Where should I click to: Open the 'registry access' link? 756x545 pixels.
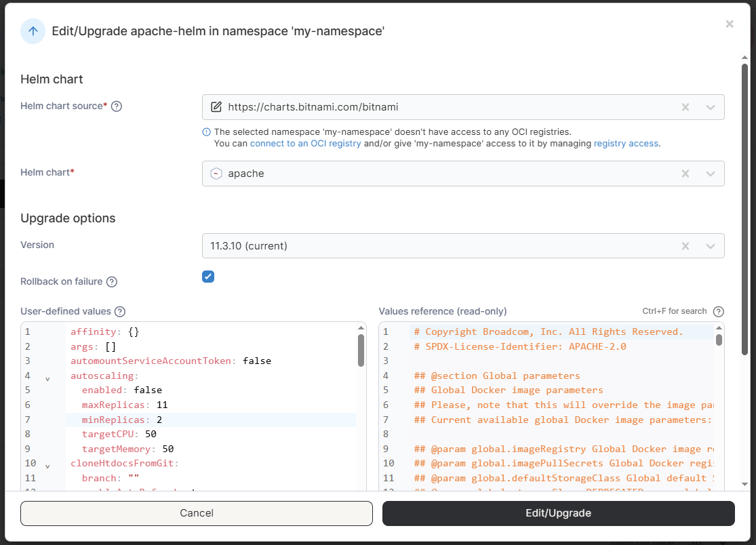click(625, 144)
